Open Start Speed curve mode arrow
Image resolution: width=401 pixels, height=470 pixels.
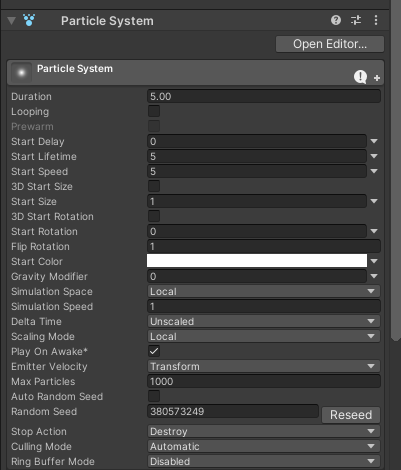tap(374, 171)
